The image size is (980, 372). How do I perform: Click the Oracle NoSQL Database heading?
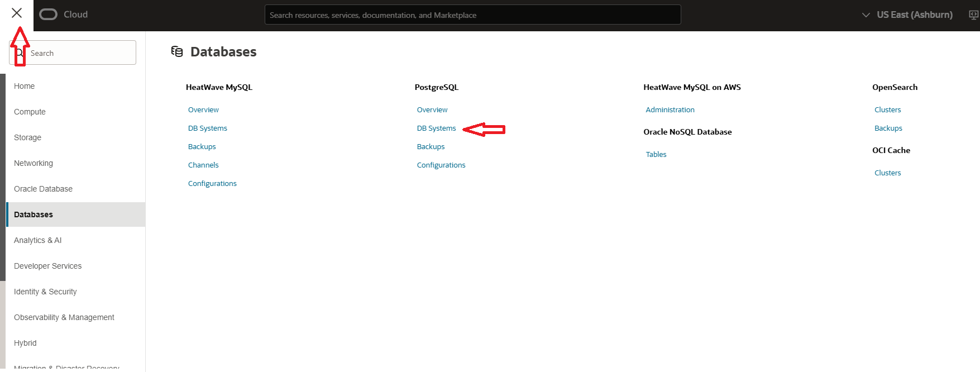click(x=687, y=132)
